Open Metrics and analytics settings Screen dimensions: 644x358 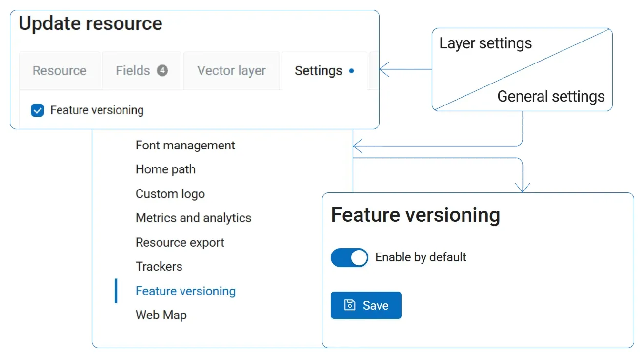(x=194, y=218)
